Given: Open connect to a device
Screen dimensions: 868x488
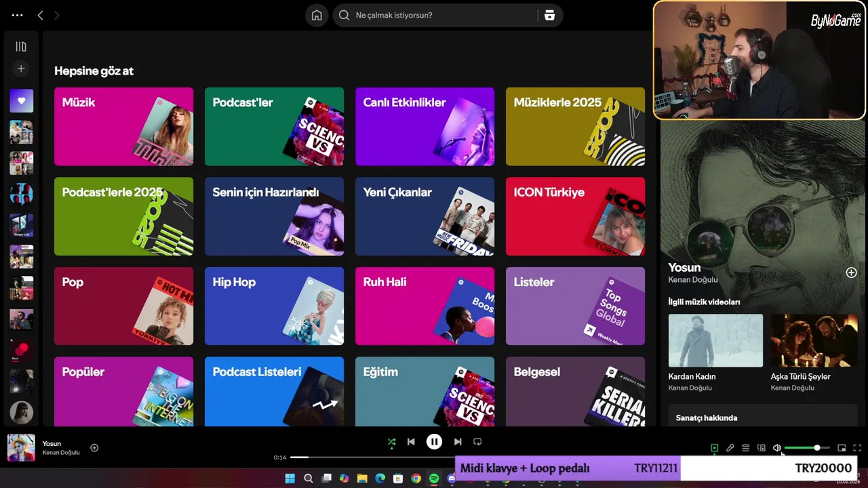Looking at the screenshot, I should click(761, 448).
